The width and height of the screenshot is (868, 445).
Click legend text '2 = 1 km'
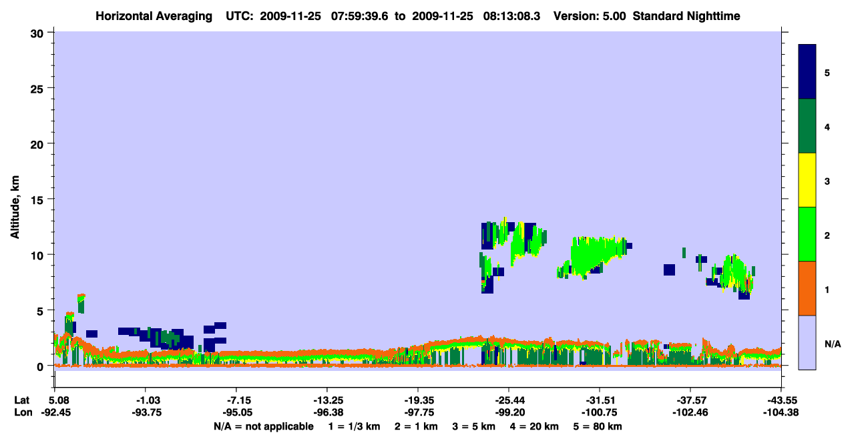pos(415,426)
